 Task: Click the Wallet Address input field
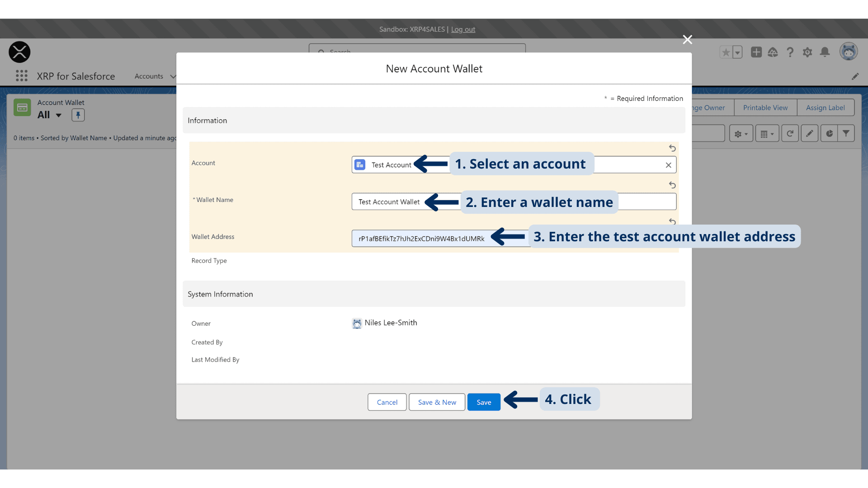(514, 239)
